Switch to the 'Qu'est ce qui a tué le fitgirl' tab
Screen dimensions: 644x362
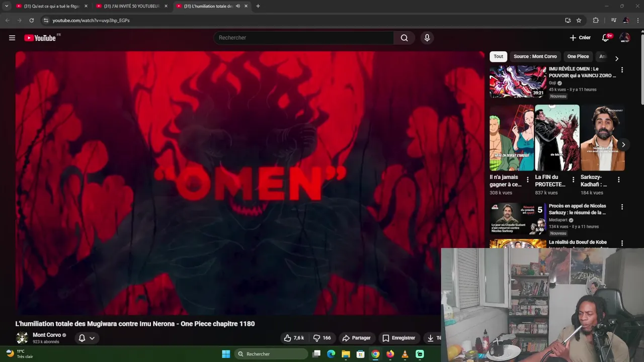51,6
